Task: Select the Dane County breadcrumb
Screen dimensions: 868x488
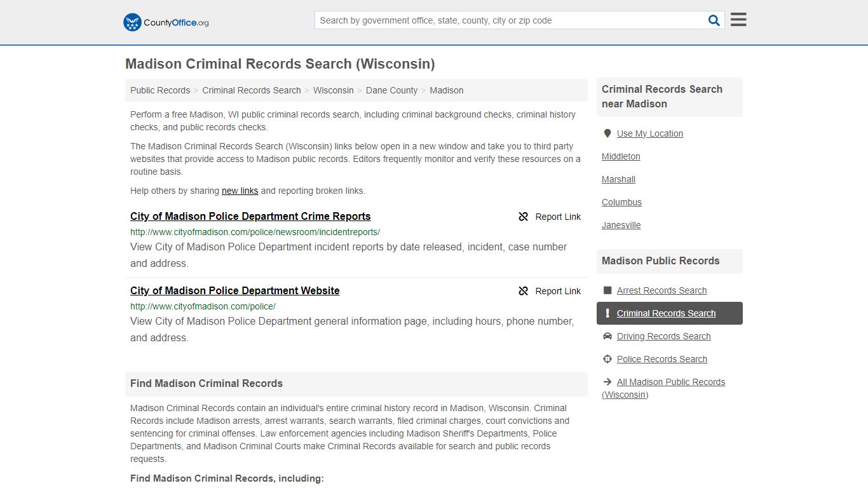Action: [x=391, y=90]
